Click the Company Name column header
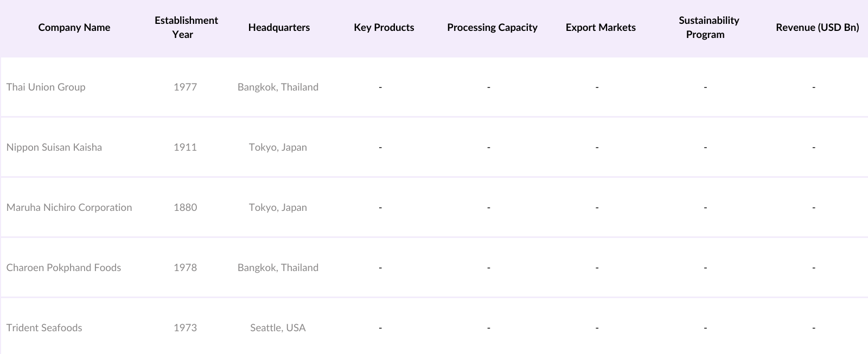868x354 pixels. point(74,28)
